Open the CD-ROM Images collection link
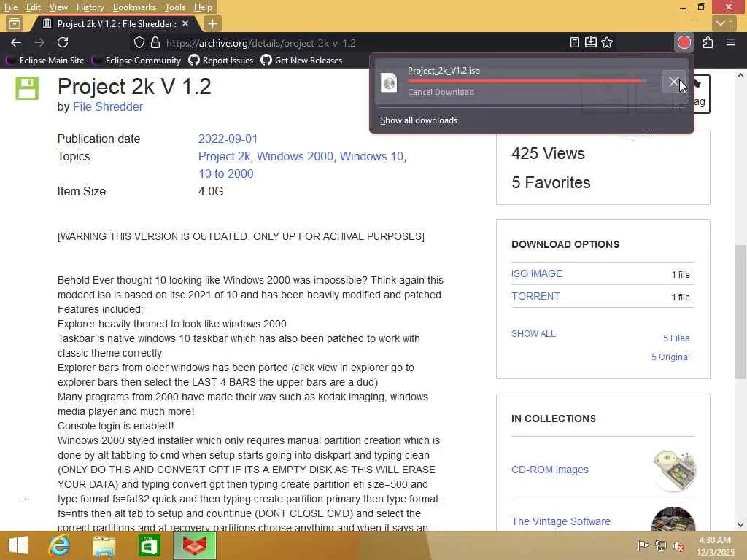This screenshot has width=747, height=560. coord(550,470)
